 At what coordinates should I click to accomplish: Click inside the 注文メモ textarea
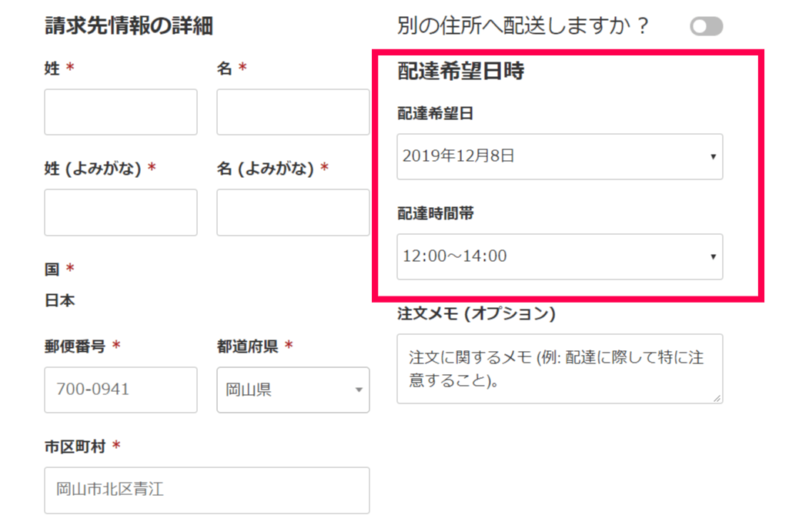tap(560, 369)
